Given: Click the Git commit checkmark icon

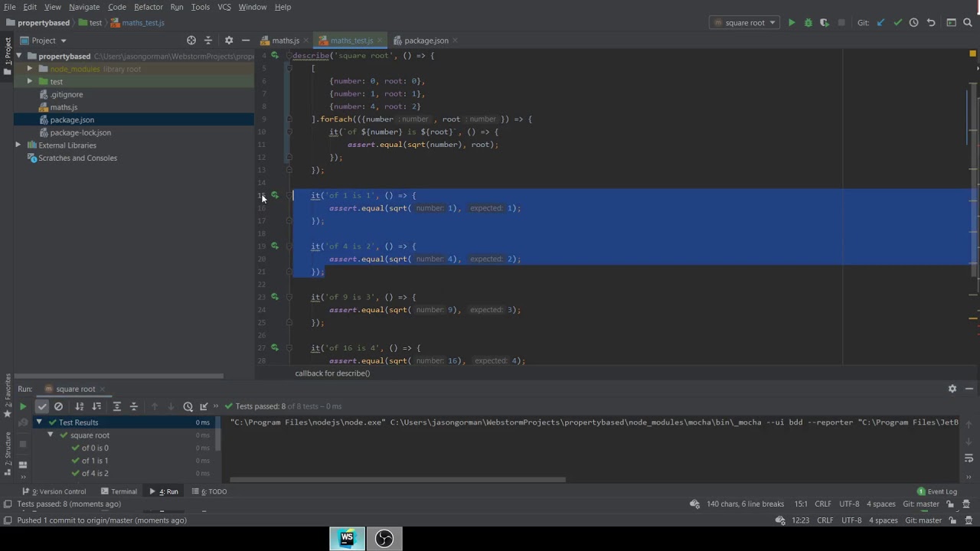Looking at the screenshot, I should point(897,23).
